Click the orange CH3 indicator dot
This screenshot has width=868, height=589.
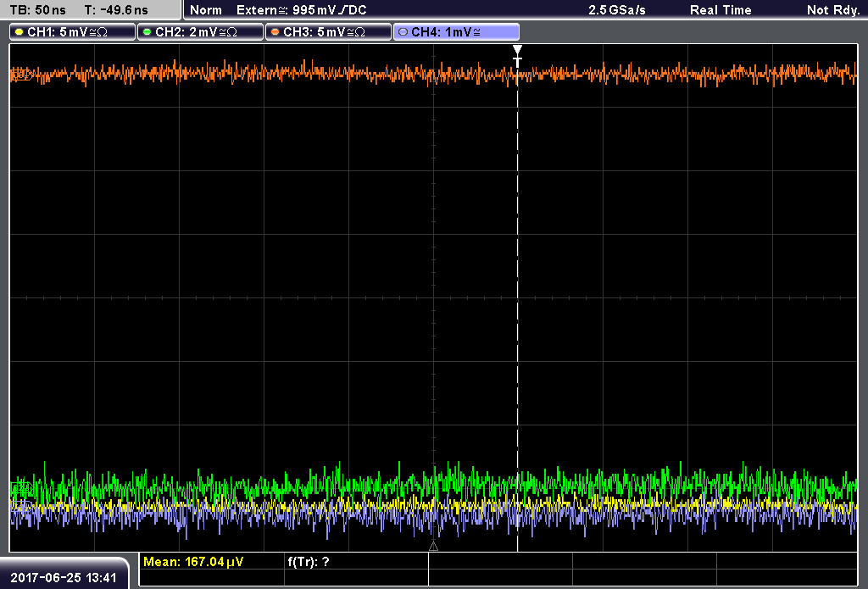click(x=275, y=32)
